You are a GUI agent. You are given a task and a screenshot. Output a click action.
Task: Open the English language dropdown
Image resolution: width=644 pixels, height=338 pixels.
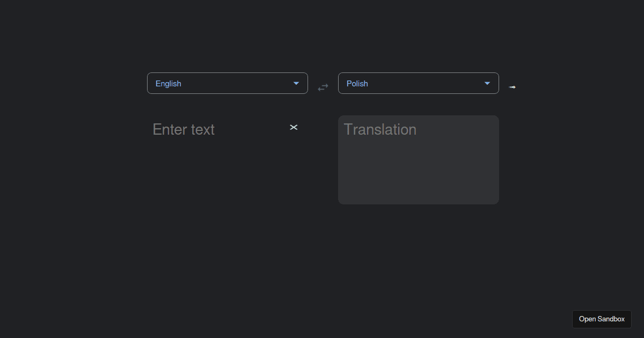pos(228,83)
